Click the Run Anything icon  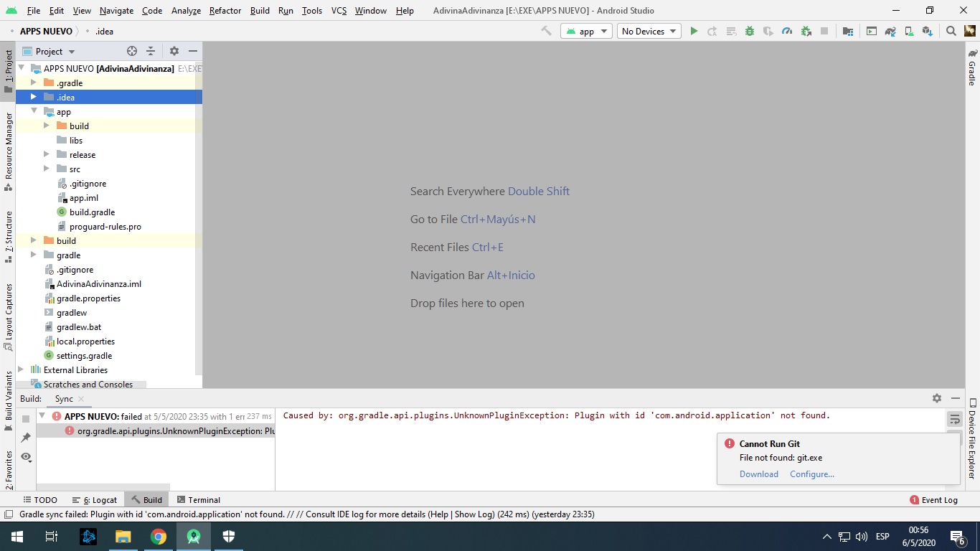[872, 31]
